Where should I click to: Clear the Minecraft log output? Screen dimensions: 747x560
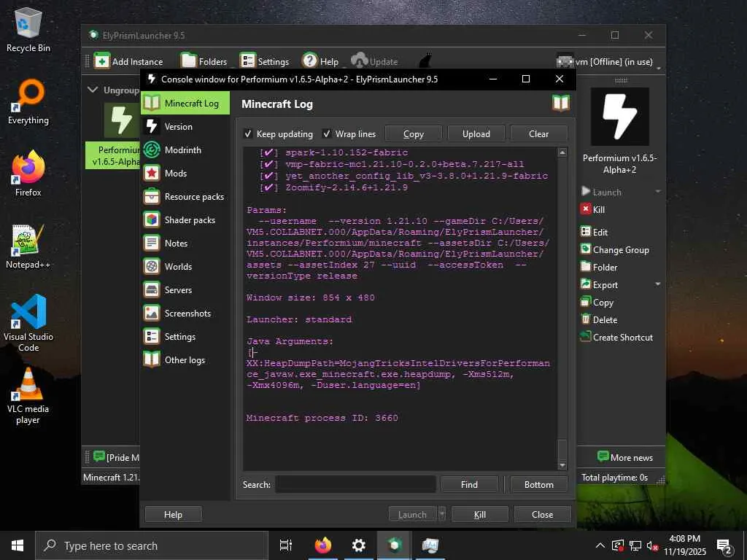click(539, 134)
